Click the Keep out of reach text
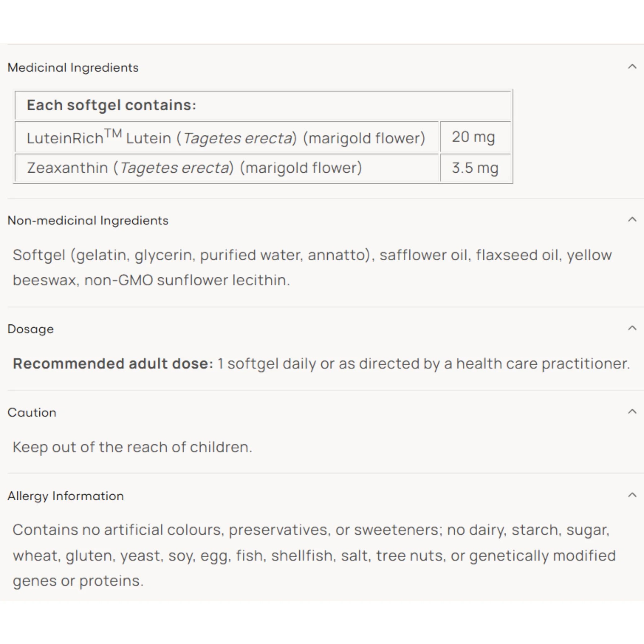644x644 pixels. (132, 447)
